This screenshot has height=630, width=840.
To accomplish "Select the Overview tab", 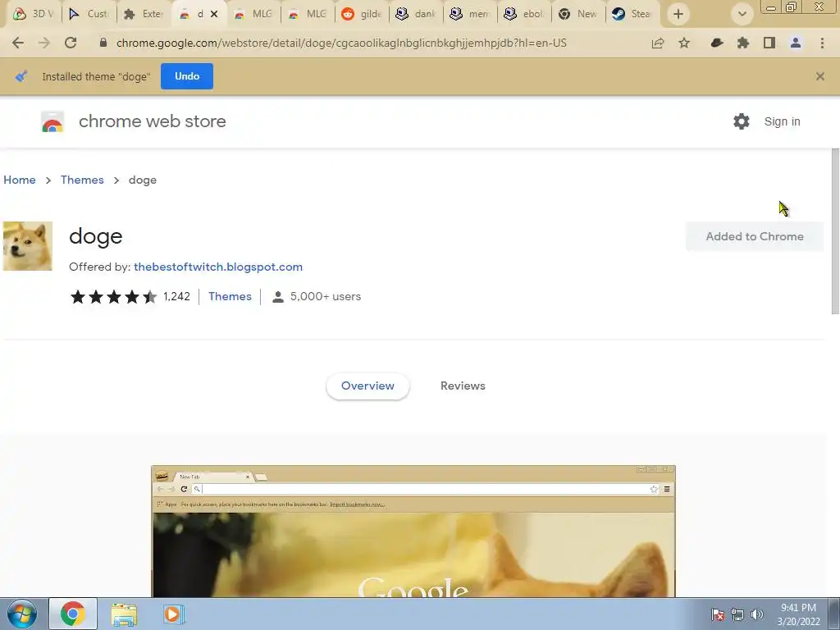I will point(367,386).
